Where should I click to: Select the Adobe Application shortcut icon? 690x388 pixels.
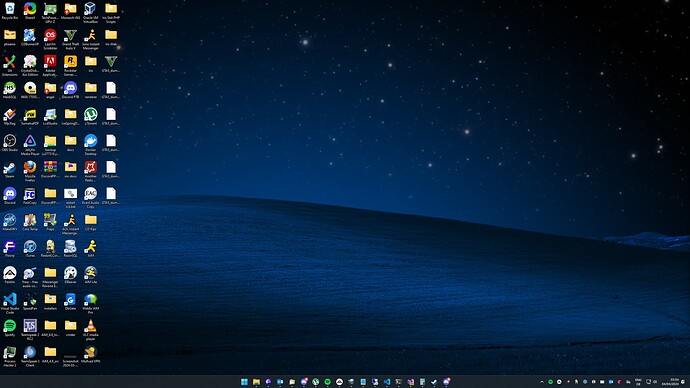(50, 65)
